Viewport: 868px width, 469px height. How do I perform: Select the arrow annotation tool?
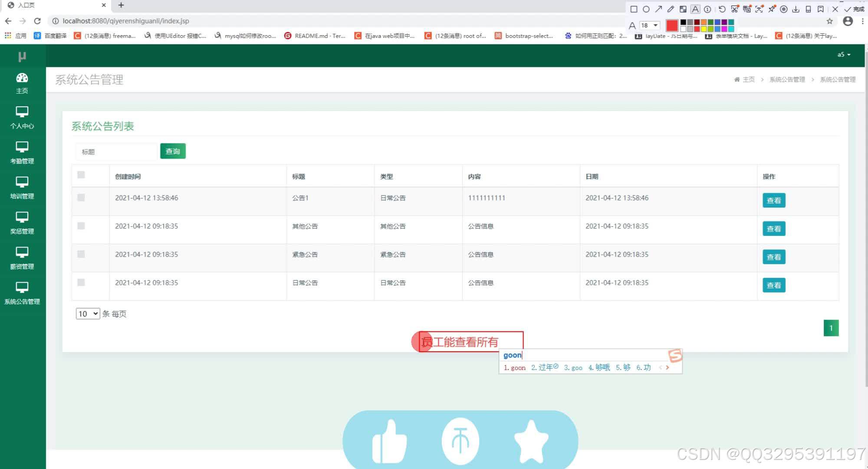point(658,9)
